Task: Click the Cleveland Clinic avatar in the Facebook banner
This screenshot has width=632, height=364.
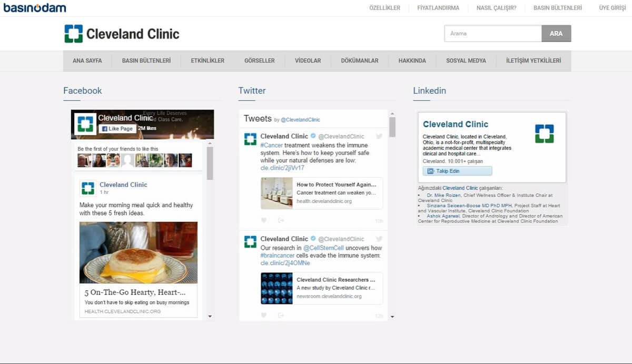Action: click(x=85, y=124)
